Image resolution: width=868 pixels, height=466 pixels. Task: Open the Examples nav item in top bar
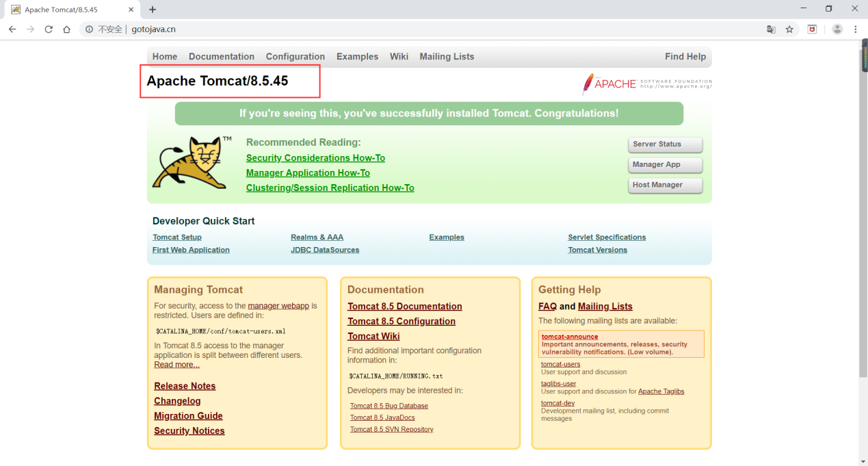pyautogui.click(x=357, y=57)
